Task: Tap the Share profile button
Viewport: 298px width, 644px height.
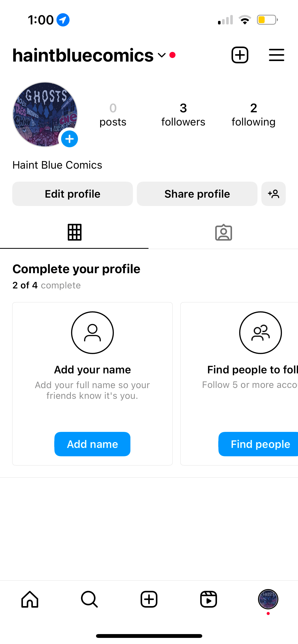Action: point(197,194)
